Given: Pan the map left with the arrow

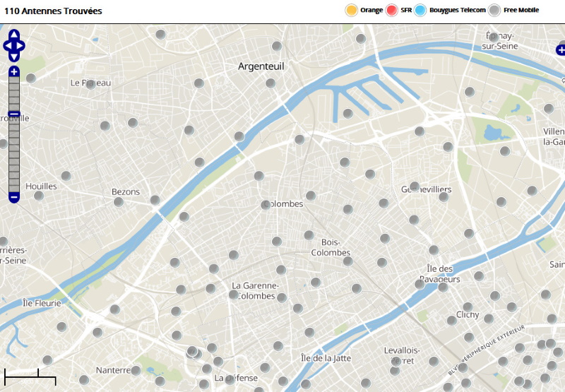Looking at the screenshot, I should click(x=7, y=46).
